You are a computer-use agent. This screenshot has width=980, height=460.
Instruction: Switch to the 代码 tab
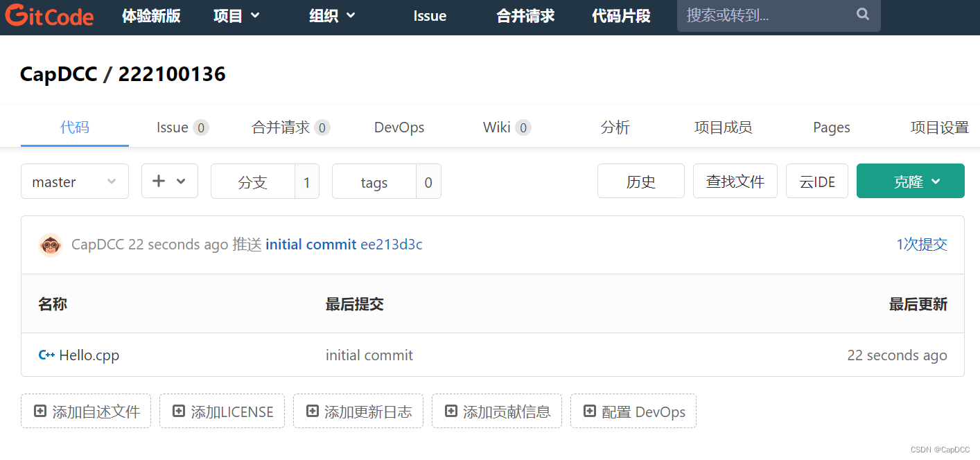(x=75, y=127)
